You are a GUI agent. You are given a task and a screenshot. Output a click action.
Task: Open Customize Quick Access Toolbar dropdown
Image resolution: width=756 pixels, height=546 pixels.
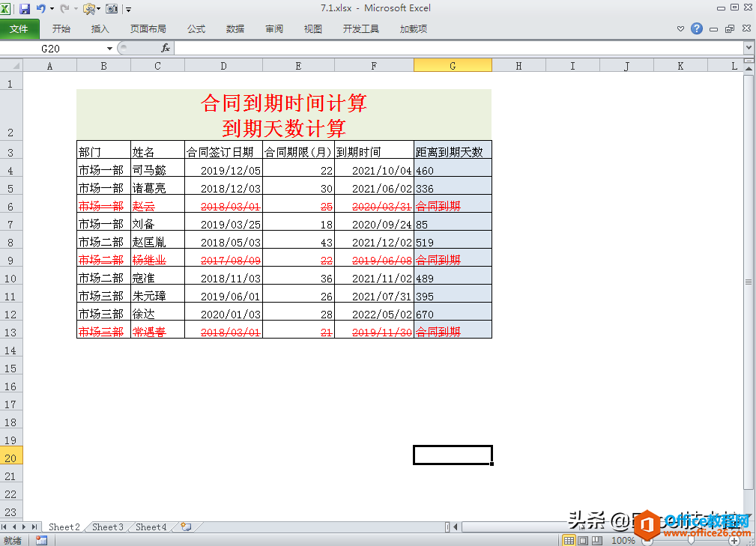coord(128,9)
